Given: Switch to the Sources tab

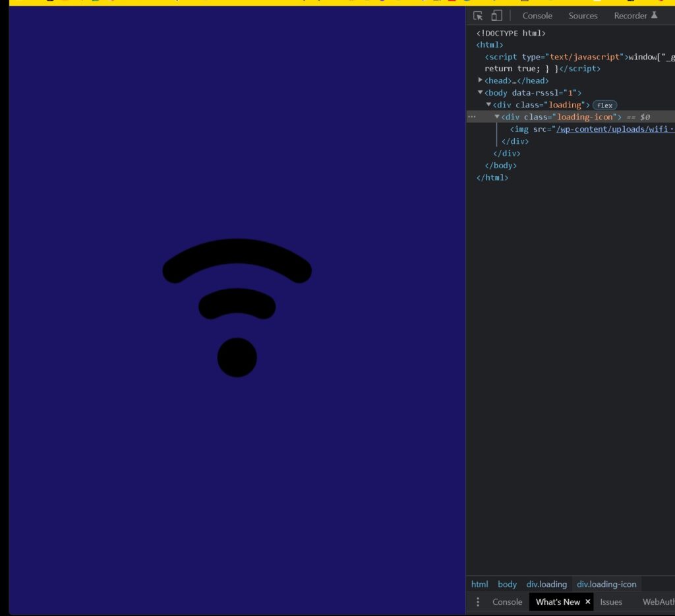Looking at the screenshot, I should pyautogui.click(x=583, y=16).
